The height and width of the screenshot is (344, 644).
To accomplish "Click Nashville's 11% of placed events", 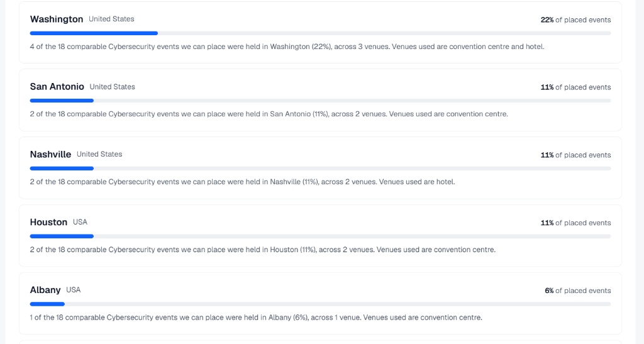I will coord(575,155).
